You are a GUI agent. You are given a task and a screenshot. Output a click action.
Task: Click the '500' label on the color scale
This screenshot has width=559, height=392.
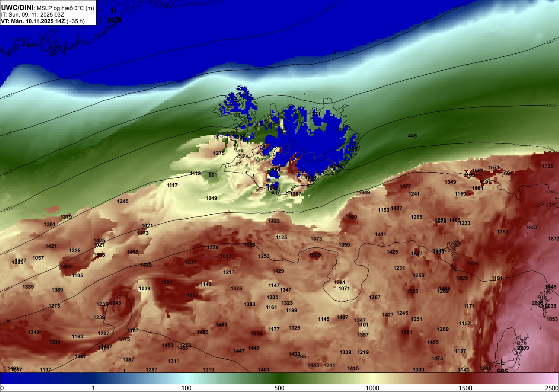coord(279,388)
